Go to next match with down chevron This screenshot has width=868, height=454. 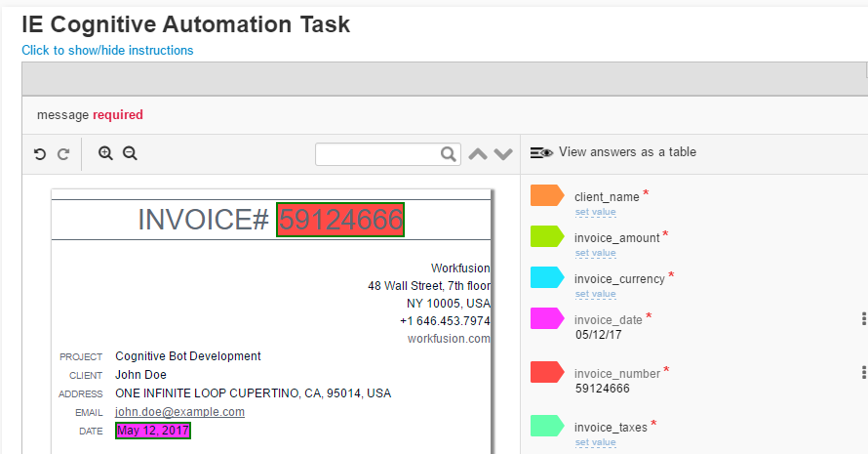[502, 154]
